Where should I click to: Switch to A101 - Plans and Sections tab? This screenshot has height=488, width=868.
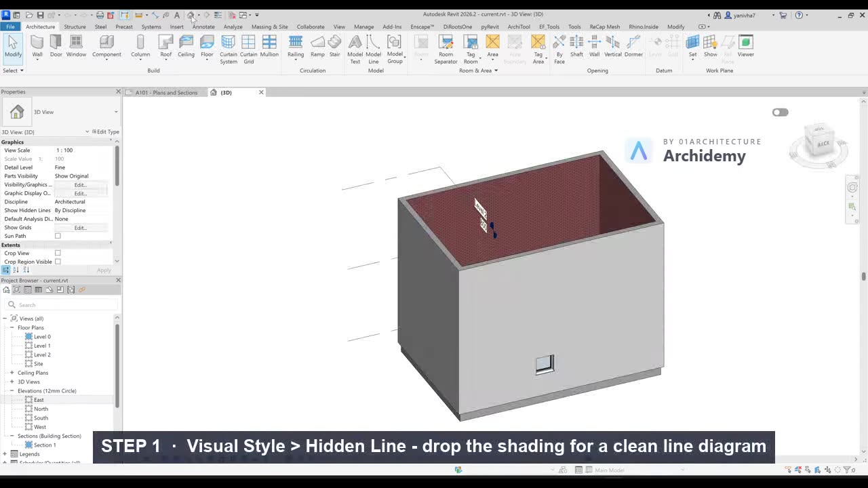tap(166, 92)
